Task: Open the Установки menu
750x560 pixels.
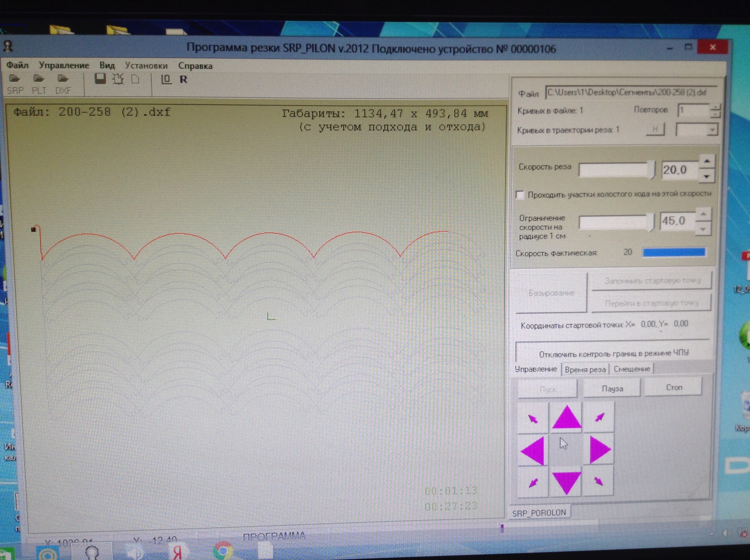Action: [x=146, y=66]
